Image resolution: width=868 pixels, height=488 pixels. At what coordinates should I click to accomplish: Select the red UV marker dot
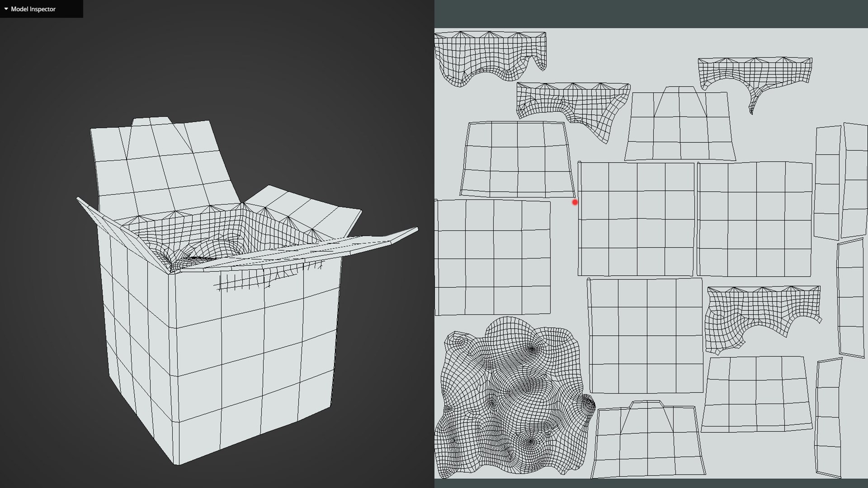575,202
